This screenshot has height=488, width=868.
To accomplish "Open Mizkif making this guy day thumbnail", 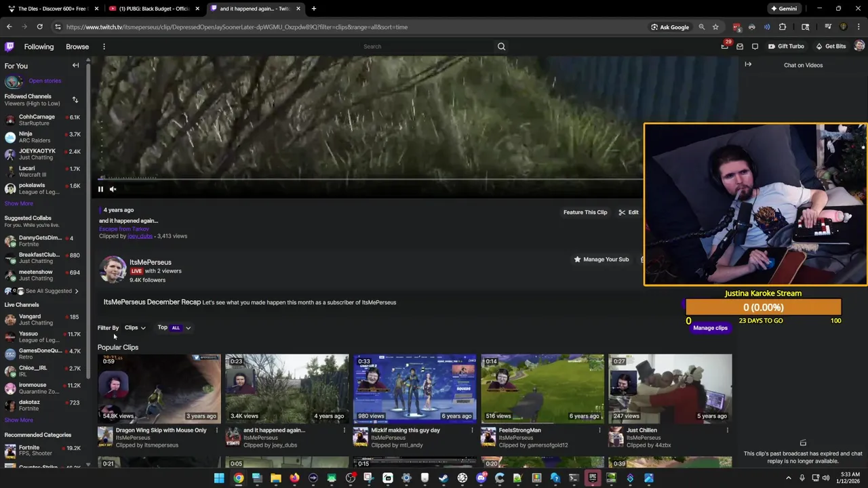I will [415, 388].
